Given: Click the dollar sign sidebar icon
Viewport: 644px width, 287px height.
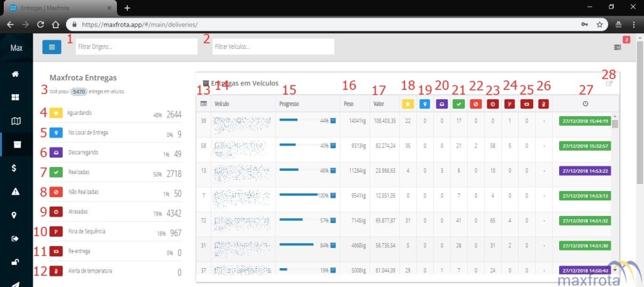Looking at the screenshot, I should [x=15, y=168].
